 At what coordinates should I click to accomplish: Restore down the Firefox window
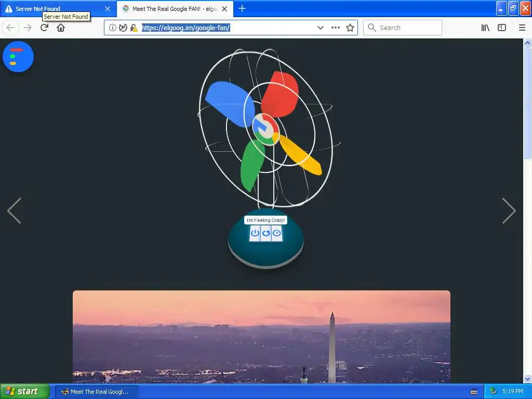(x=513, y=8)
